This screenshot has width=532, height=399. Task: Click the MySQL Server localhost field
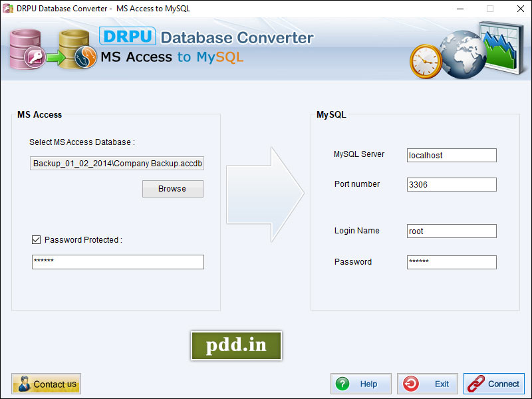(451, 155)
